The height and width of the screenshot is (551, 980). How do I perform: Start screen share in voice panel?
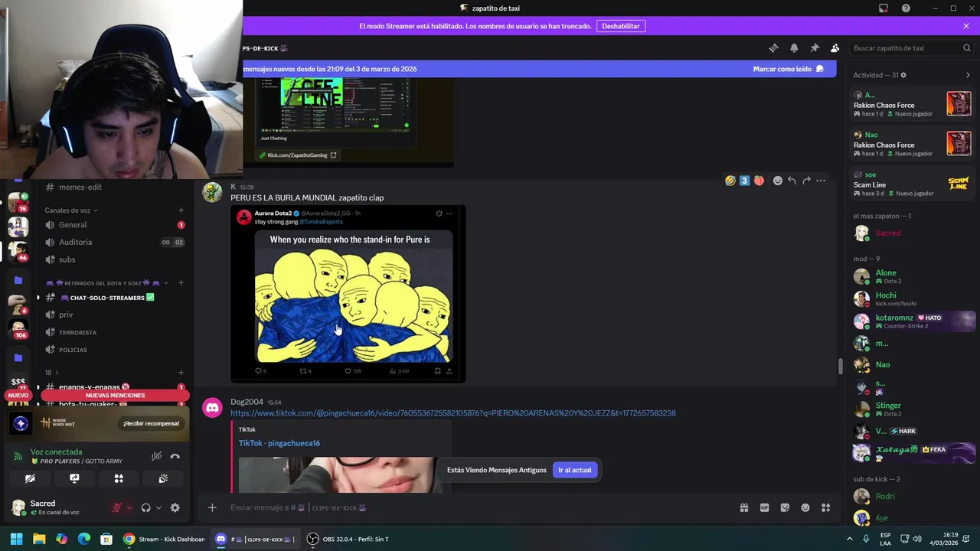74,478
